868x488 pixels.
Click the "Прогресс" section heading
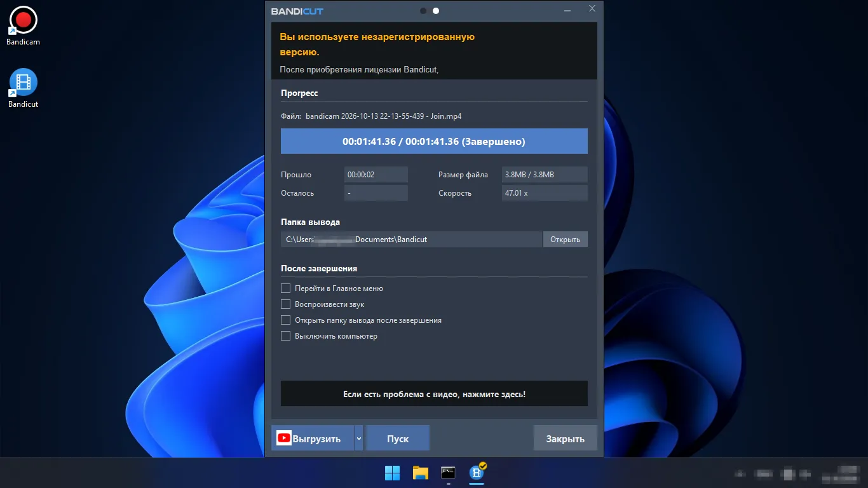point(299,93)
